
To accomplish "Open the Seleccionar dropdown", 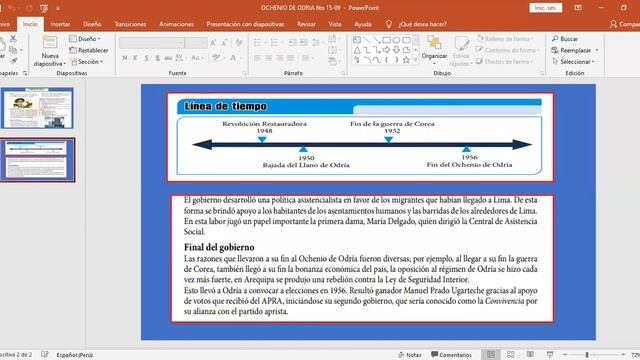I will point(573,62).
